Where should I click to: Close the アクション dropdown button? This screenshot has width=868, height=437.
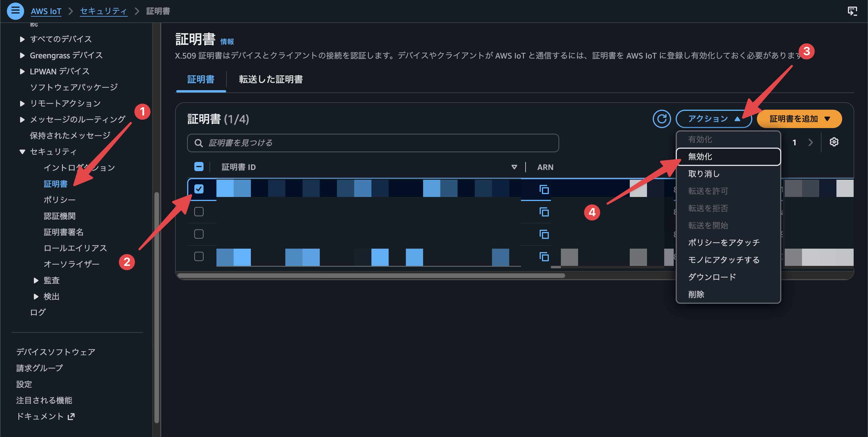(714, 119)
